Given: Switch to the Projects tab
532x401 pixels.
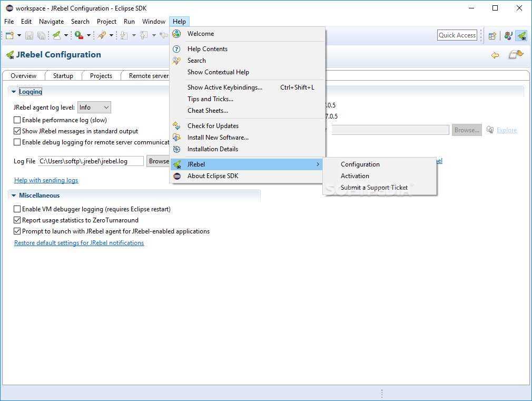Looking at the screenshot, I should click(101, 76).
